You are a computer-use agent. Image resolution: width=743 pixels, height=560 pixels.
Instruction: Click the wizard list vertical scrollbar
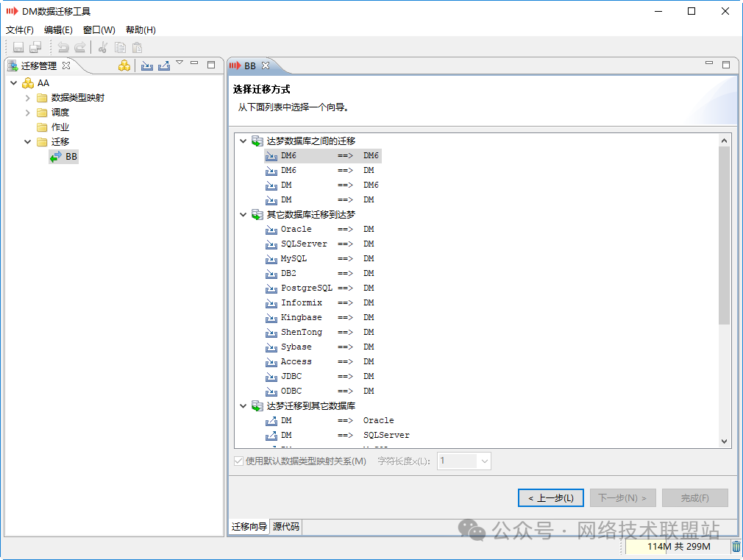click(x=724, y=235)
